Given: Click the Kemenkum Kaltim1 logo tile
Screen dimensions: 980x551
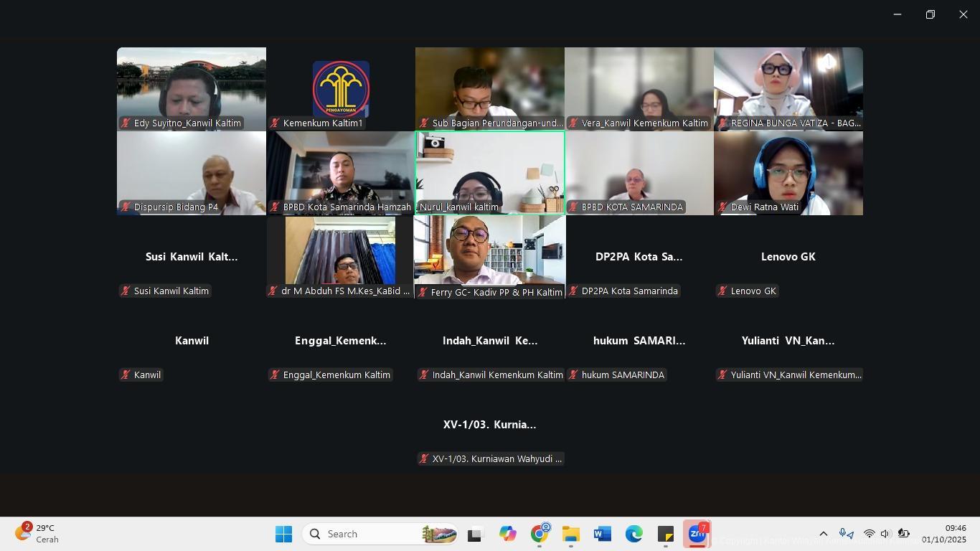Looking at the screenshot, I should tap(341, 88).
